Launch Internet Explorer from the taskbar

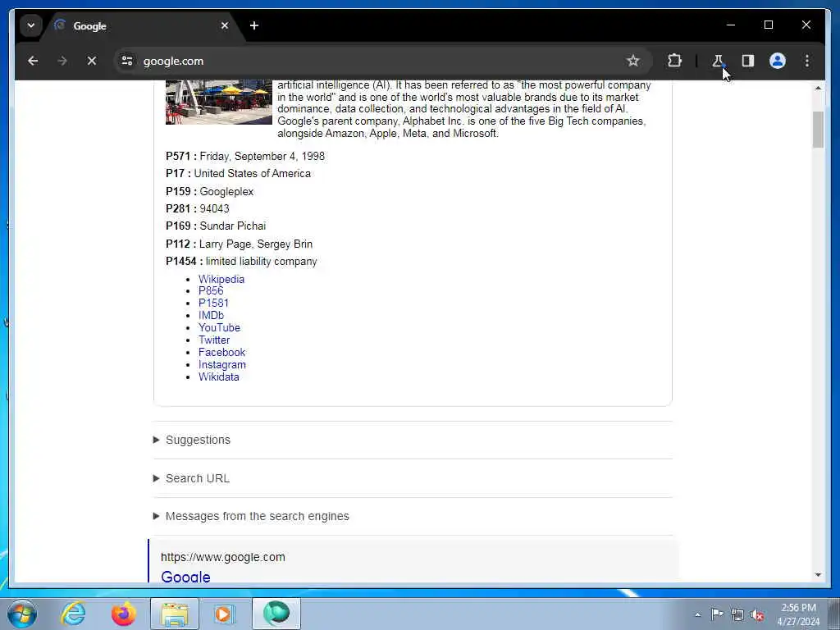coord(73,614)
